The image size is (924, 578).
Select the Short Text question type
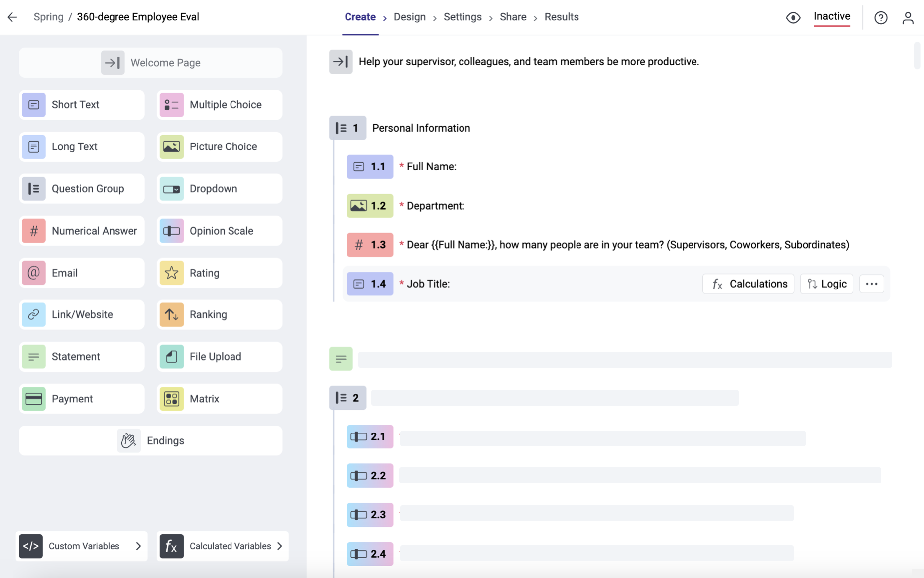81,105
